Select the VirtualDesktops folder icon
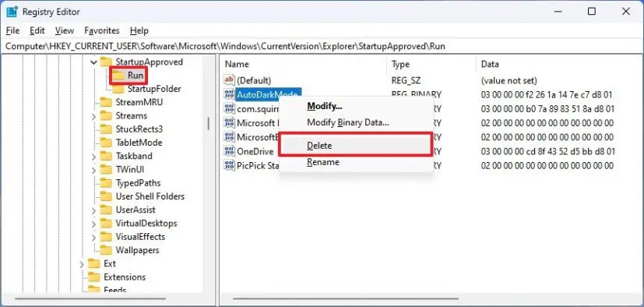The image size is (644, 307). pyautogui.click(x=107, y=224)
